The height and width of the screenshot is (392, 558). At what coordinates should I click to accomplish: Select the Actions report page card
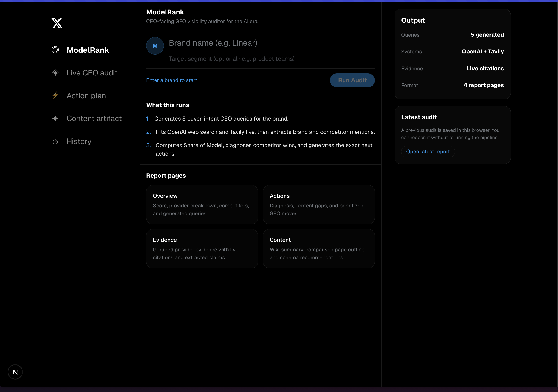point(318,204)
